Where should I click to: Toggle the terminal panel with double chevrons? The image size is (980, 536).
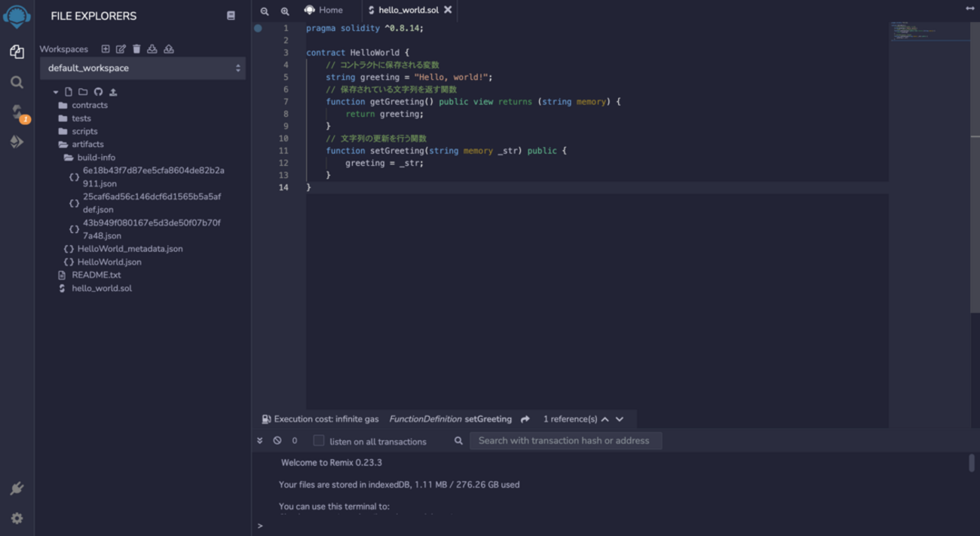pyautogui.click(x=259, y=440)
